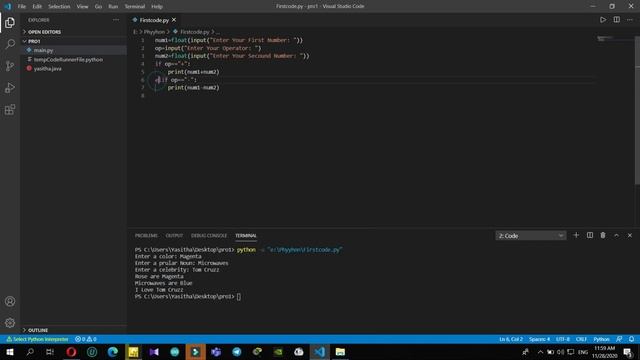Open the Help menu

pos(157,7)
